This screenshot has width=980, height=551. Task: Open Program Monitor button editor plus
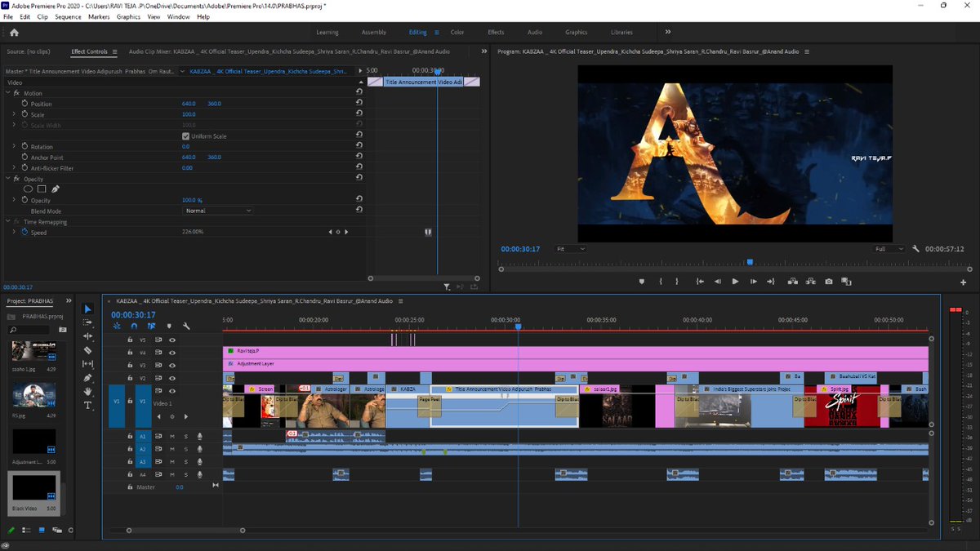[x=964, y=282]
